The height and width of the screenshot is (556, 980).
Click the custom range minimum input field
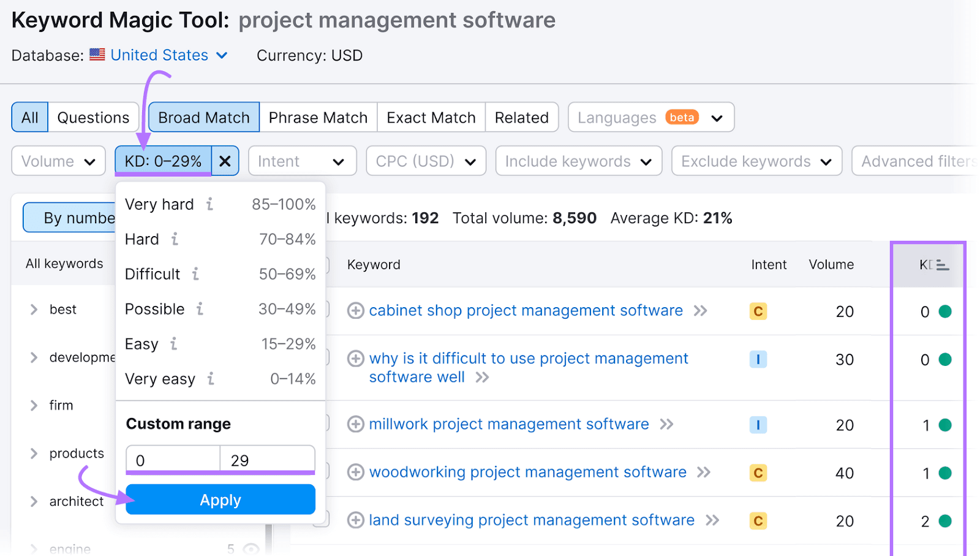(173, 460)
